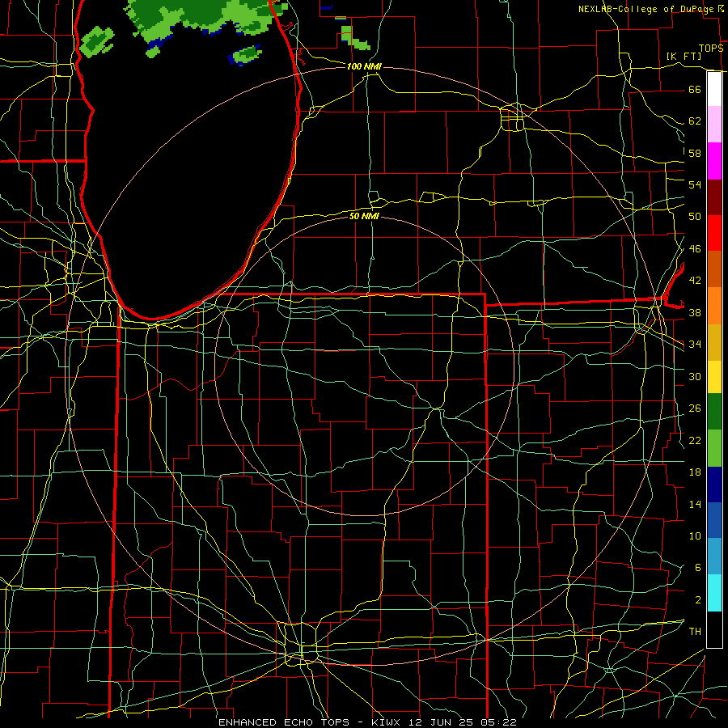Select the light green legend swatch

(714, 448)
